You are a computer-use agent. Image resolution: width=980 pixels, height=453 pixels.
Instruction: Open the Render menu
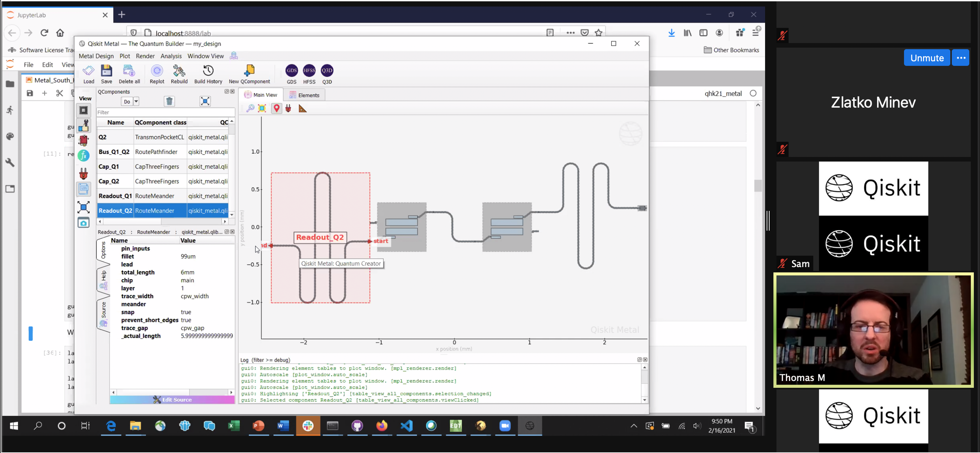point(145,56)
